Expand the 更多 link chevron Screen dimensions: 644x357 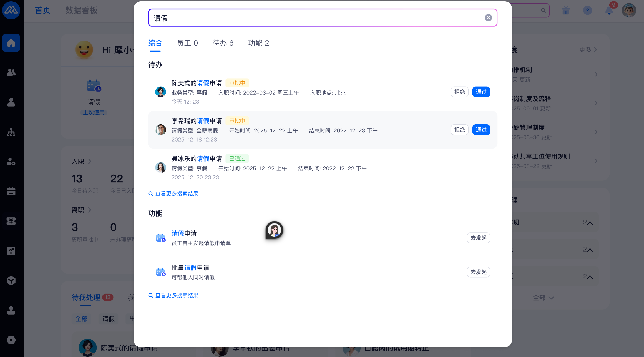(595, 50)
